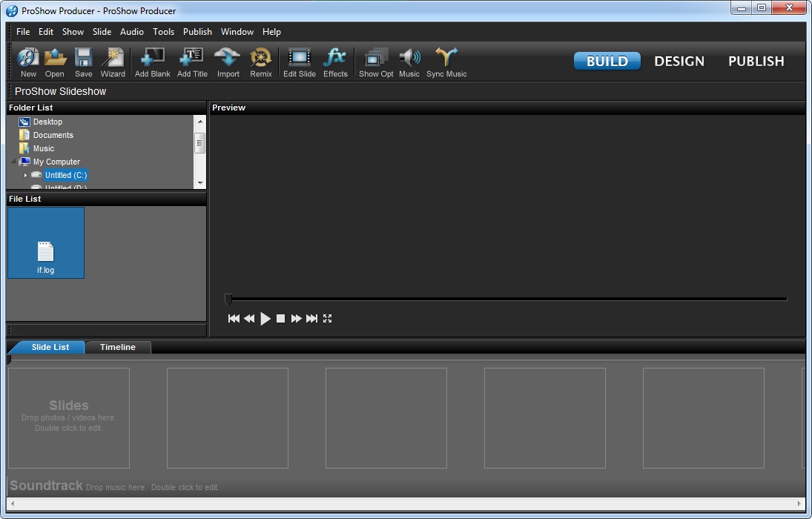Select My Computer in Folder List
The width and height of the screenshot is (812, 519).
click(49, 162)
